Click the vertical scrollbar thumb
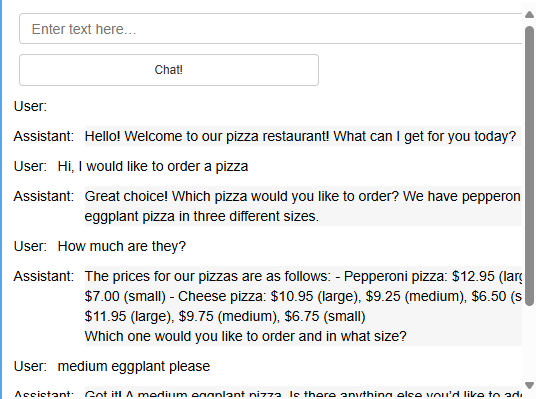Image resolution: width=536 pixels, height=399 pixels. 529,166
